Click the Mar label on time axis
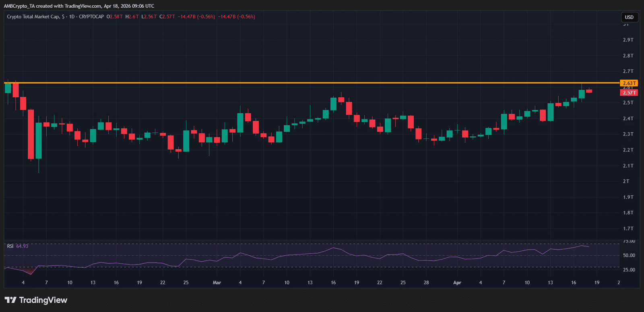644x312 pixels. (x=217, y=283)
